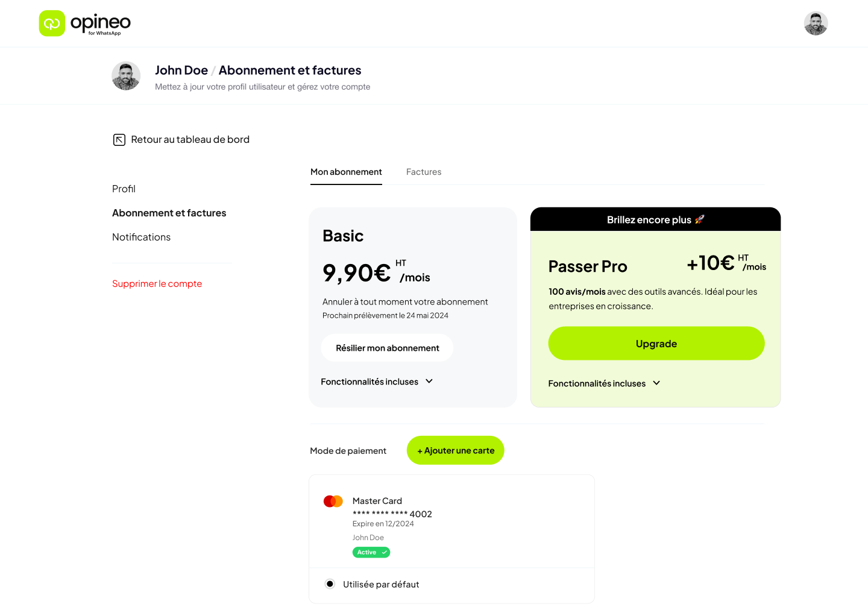Screen dimensions: 868x610
Task: Open the Notifications settings
Action: [x=141, y=237]
